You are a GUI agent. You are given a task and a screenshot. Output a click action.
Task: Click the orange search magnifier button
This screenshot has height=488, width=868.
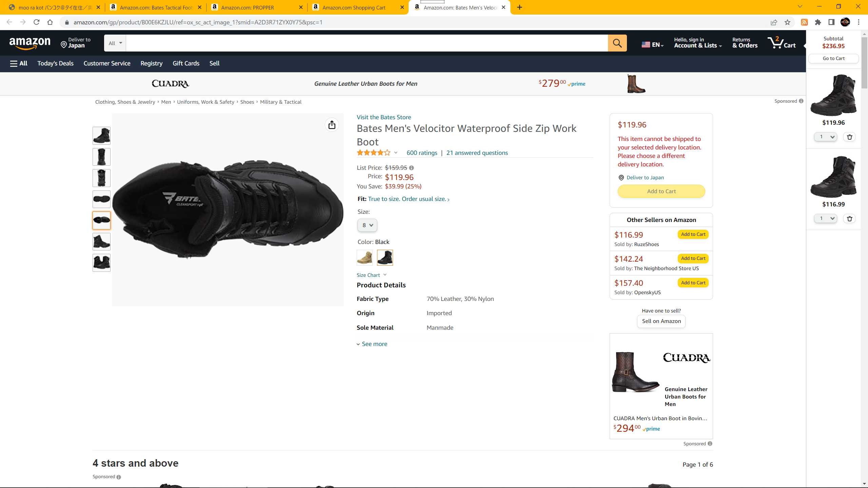617,43
